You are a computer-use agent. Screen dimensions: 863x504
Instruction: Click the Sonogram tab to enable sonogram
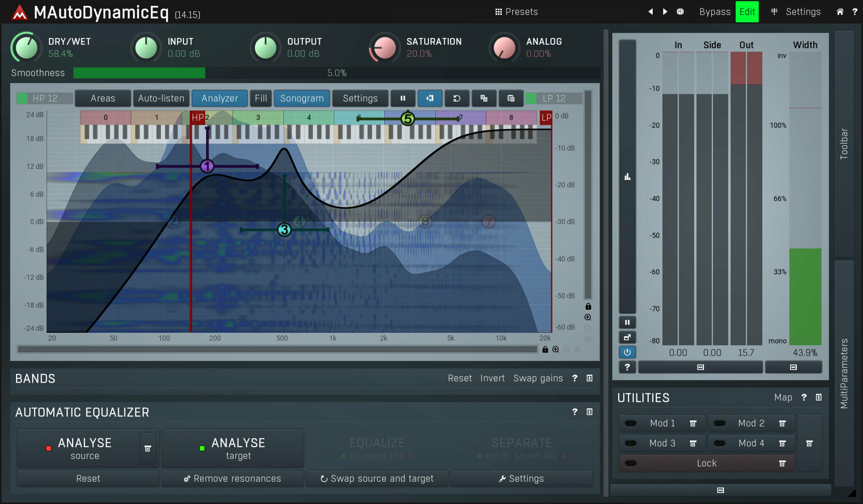click(302, 98)
